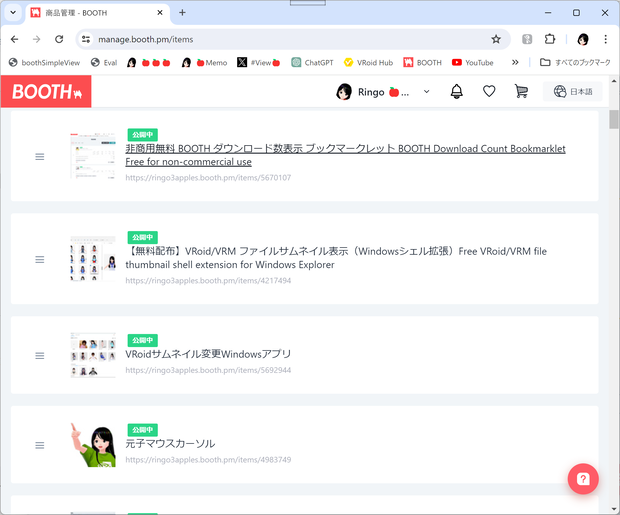This screenshot has width=620, height=515.
Task: Click the drag handle for VRoidサムネイル変更Windowsアプリ
Action: (x=40, y=356)
